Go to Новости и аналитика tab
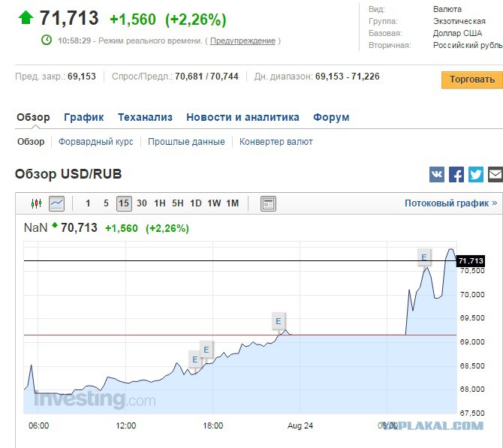The image size is (503, 448). pos(242,117)
